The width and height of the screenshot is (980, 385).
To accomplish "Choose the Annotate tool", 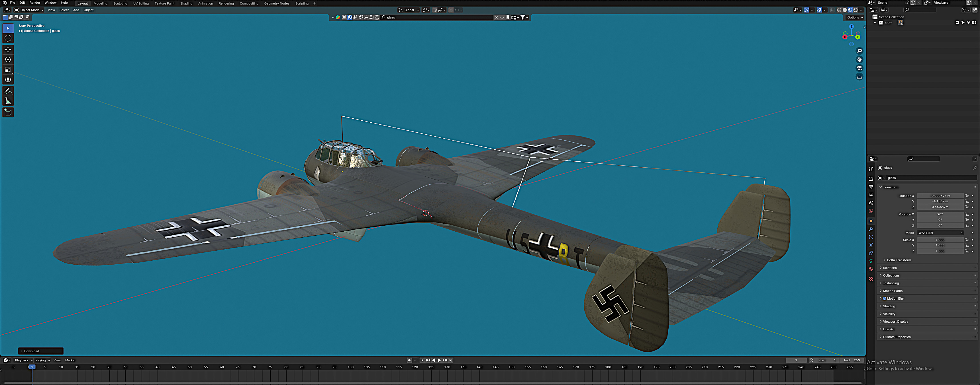I will pyautogui.click(x=8, y=91).
